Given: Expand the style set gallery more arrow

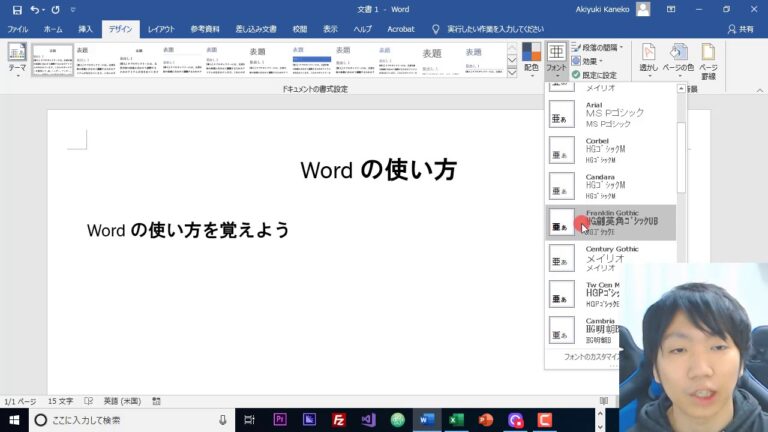Looking at the screenshot, I should pos(512,72).
